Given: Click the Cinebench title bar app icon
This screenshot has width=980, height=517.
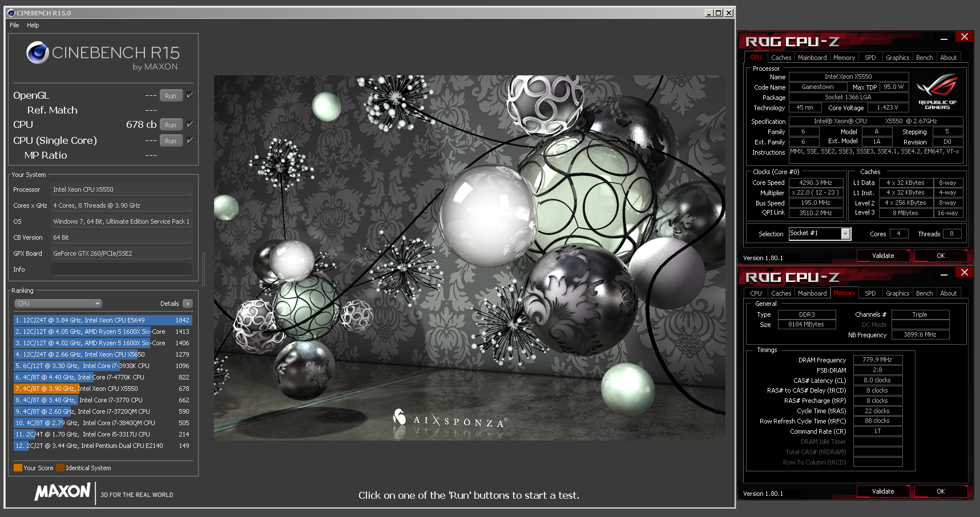Looking at the screenshot, I should (11, 13).
